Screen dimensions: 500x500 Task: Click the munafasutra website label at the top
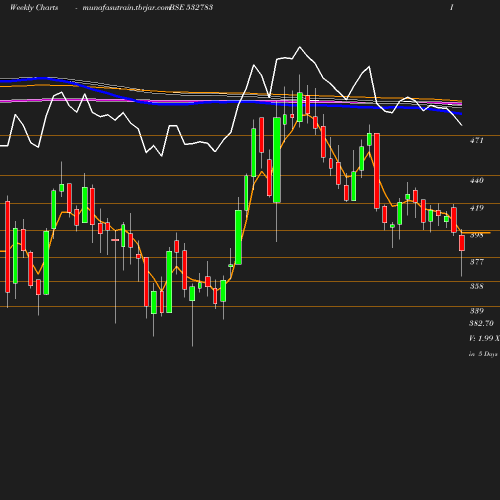coord(126,7)
